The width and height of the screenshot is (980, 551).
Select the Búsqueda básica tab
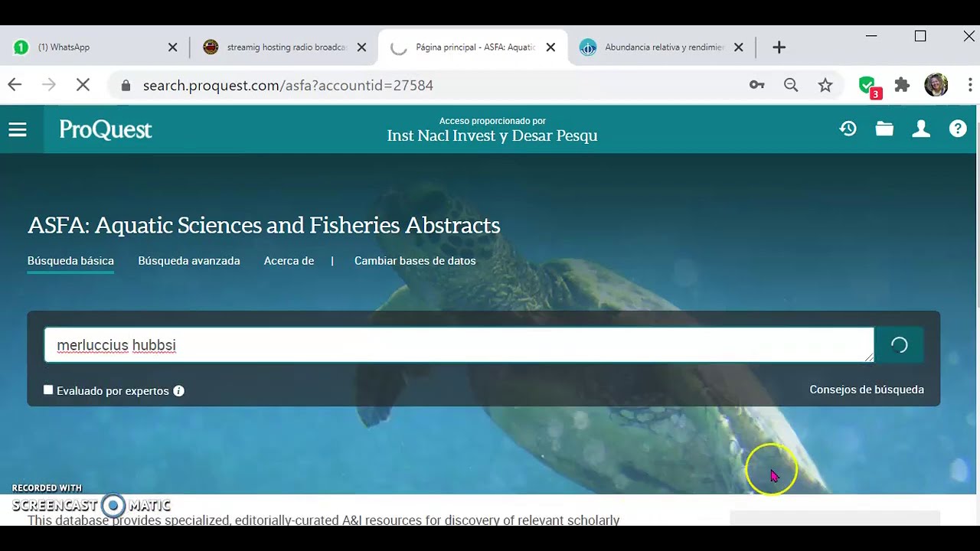click(70, 261)
